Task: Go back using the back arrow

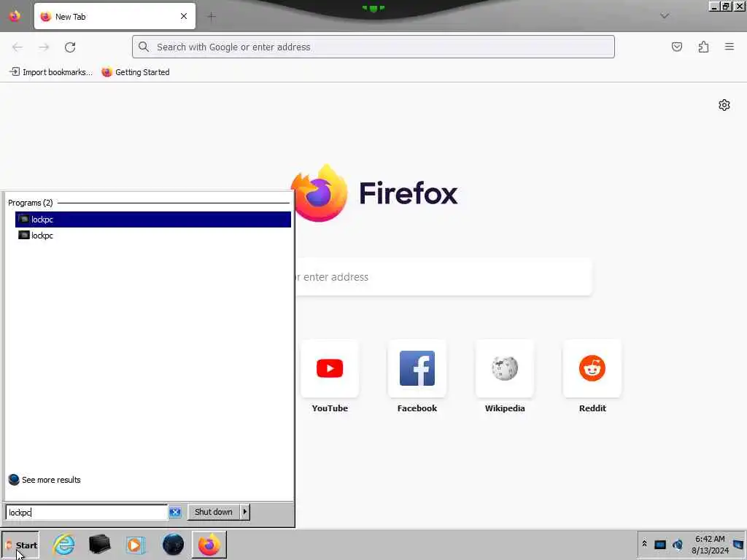Action: (18, 47)
